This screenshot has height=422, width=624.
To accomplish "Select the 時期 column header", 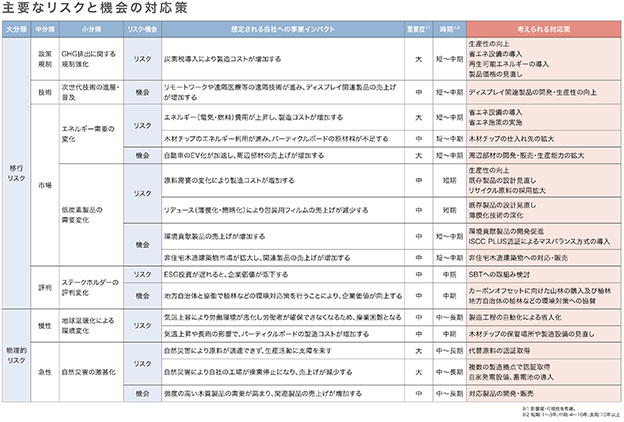I will click(x=450, y=29).
